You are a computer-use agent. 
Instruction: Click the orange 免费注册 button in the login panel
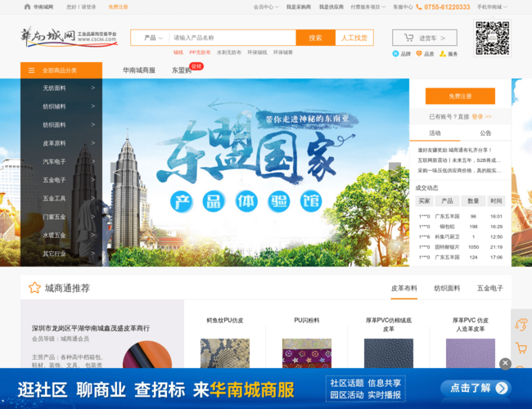pyautogui.click(x=460, y=97)
